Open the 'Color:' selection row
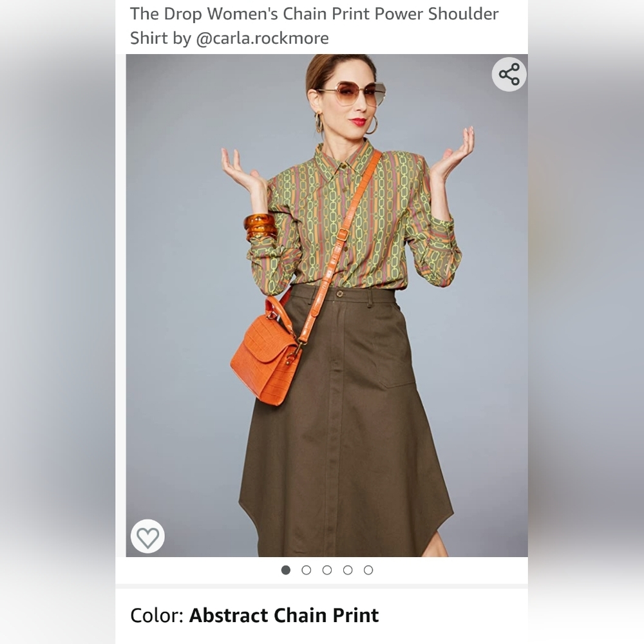644x644 pixels. (x=321, y=615)
